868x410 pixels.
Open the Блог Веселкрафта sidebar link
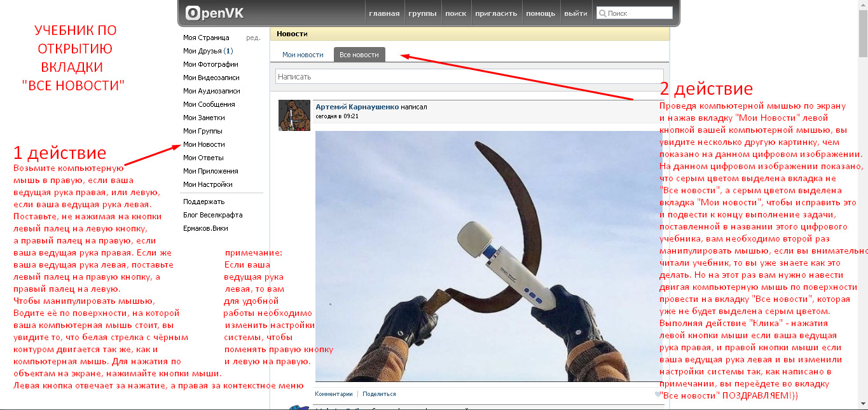(212, 215)
